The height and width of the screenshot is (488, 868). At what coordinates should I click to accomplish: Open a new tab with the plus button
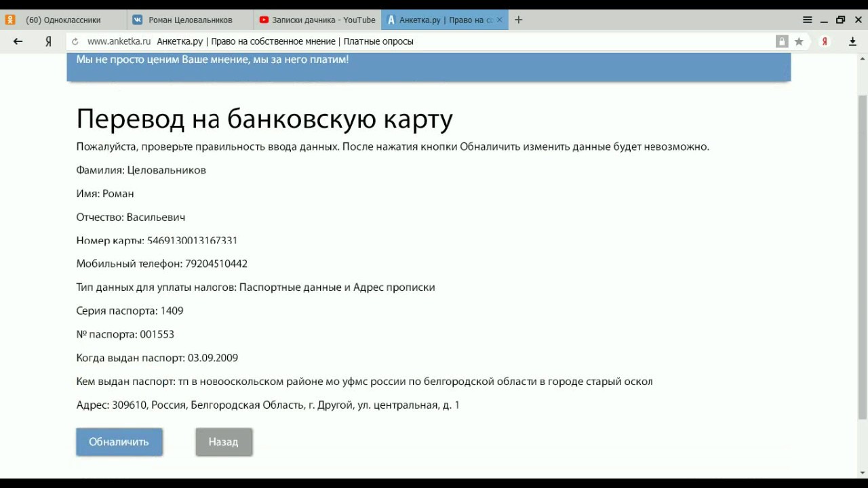coord(519,20)
